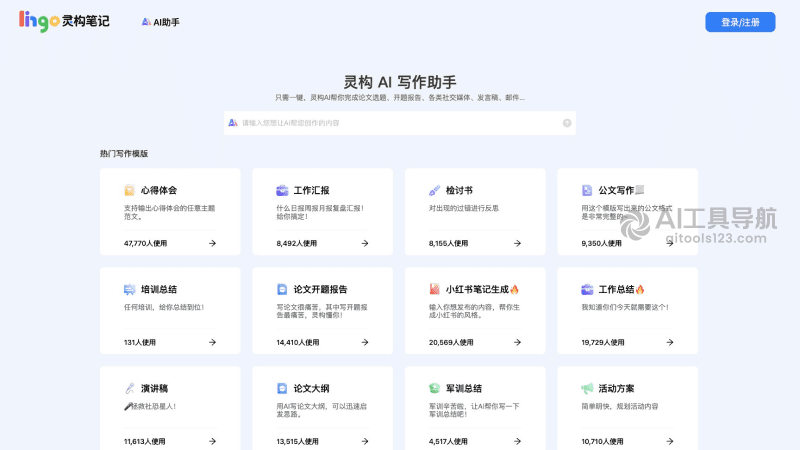The image size is (800, 450).
Task: Open the 军训总结 card arrow
Action: [x=517, y=441]
